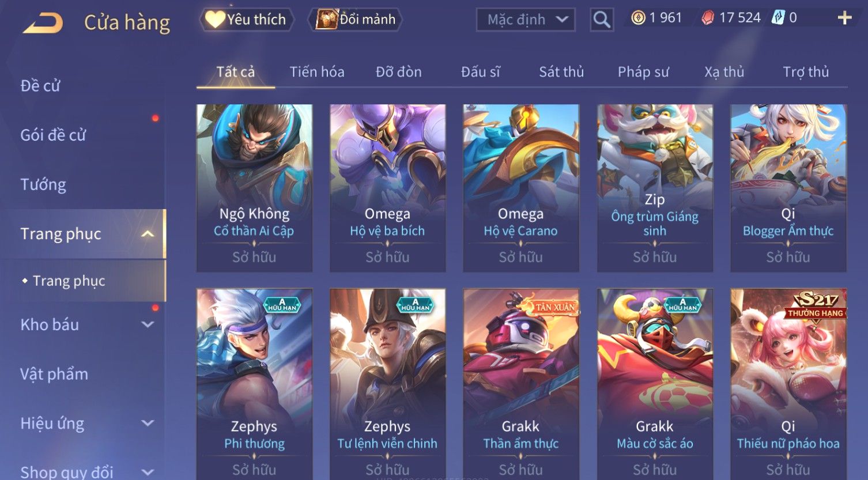868x480 pixels.
Task: Expand the Kho báu sidebar section
Action: click(x=148, y=324)
